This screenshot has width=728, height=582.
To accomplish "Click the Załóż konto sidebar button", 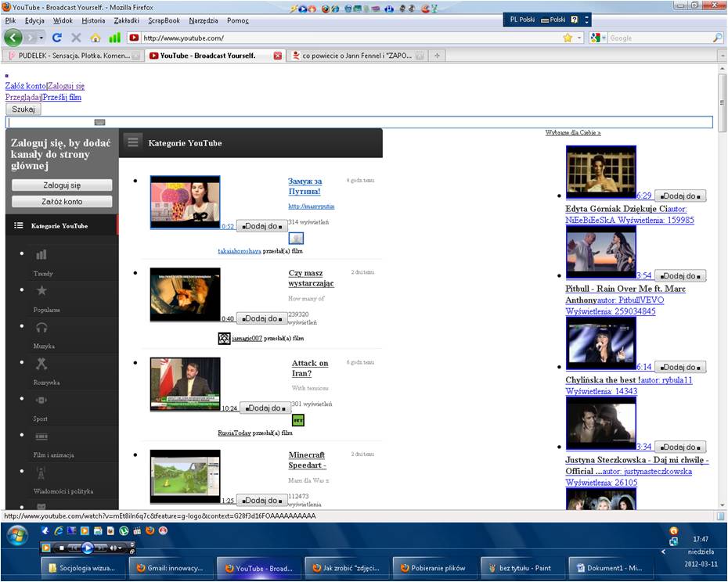I will coord(62,201).
